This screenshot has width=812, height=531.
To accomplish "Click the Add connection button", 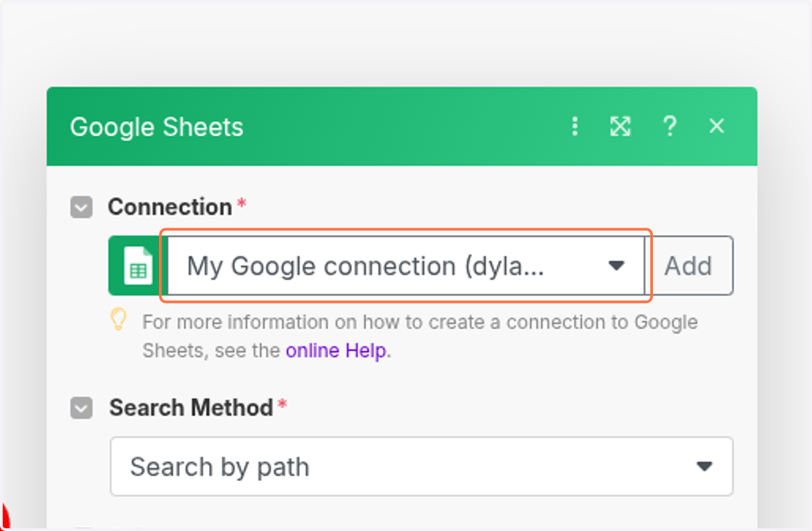I will (689, 265).
